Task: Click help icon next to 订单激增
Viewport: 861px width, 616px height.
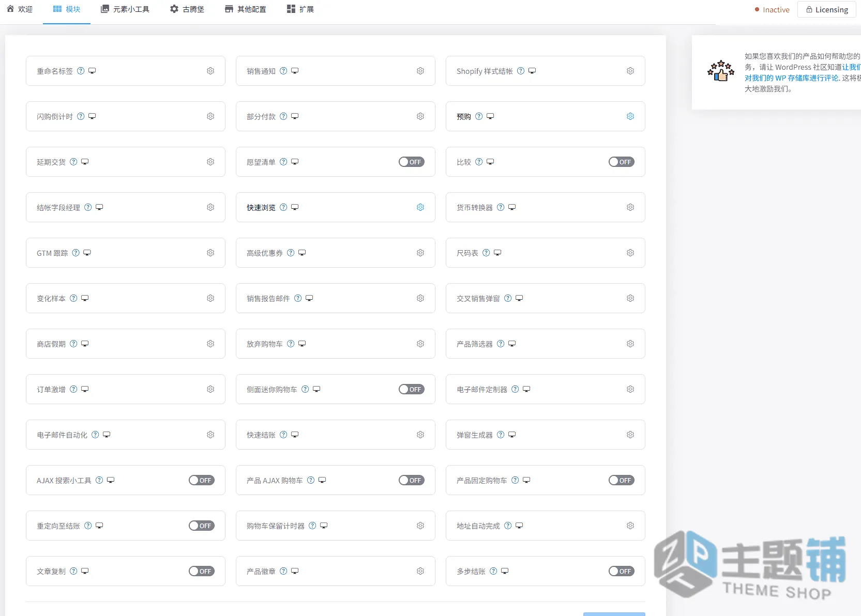Action: (x=73, y=389)
